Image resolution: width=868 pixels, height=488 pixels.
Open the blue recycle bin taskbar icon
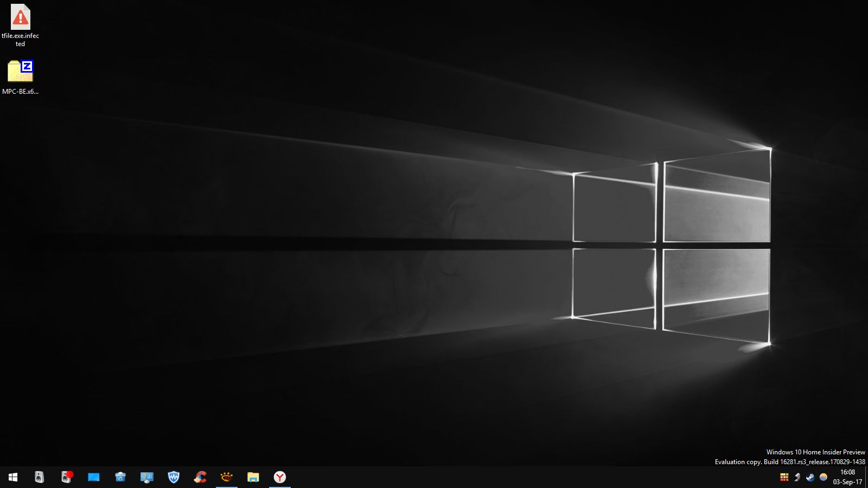[x=120, y=477]
